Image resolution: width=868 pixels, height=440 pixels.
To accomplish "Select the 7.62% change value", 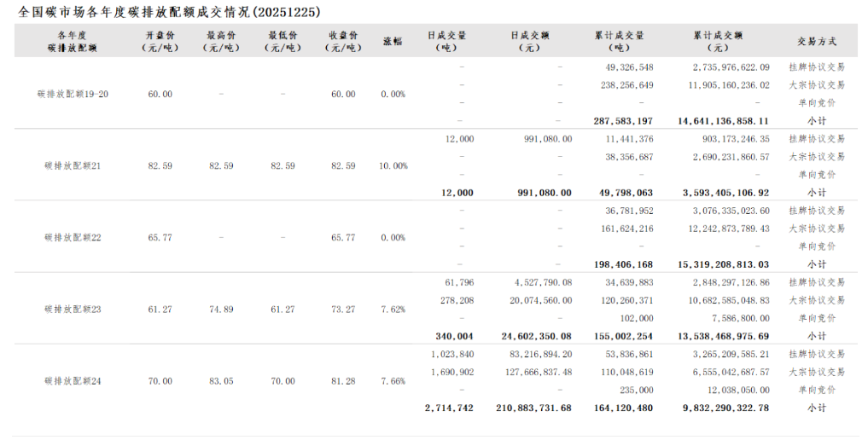I will (393, 309).
